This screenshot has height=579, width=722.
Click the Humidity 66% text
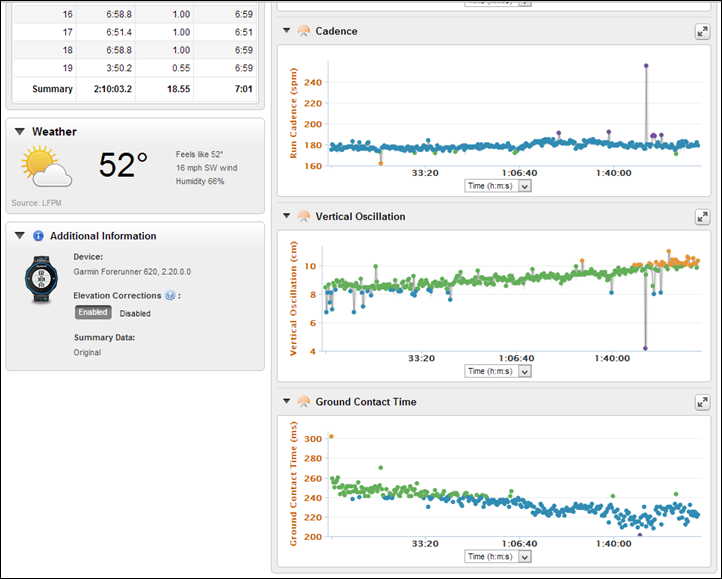coord(200,181)
